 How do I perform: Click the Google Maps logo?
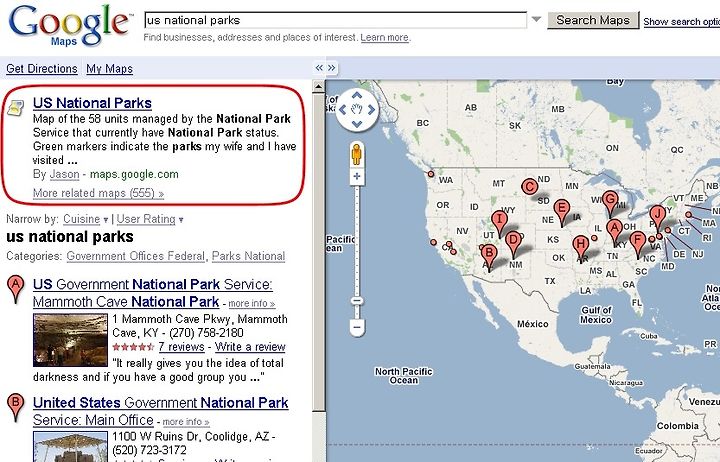[69, 26]
